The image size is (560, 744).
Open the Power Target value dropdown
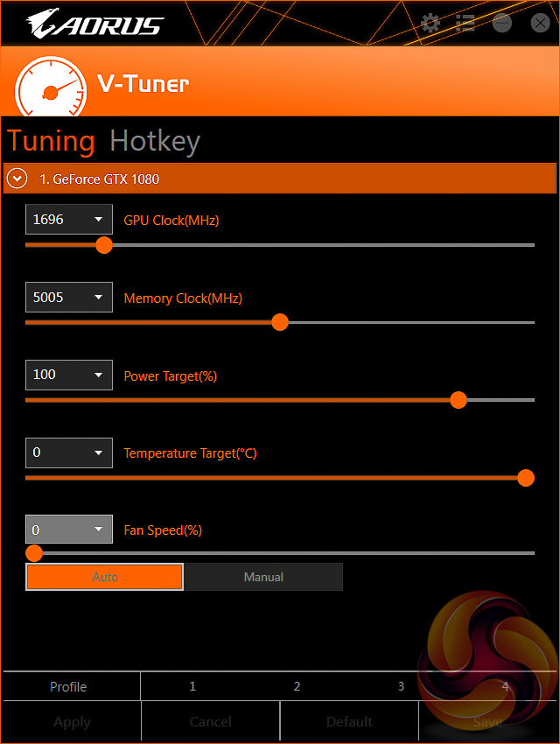69,375
